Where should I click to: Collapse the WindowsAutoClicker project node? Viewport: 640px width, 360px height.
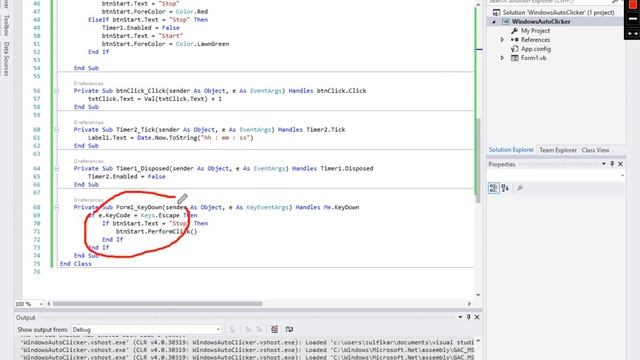[x=494, y=22]
